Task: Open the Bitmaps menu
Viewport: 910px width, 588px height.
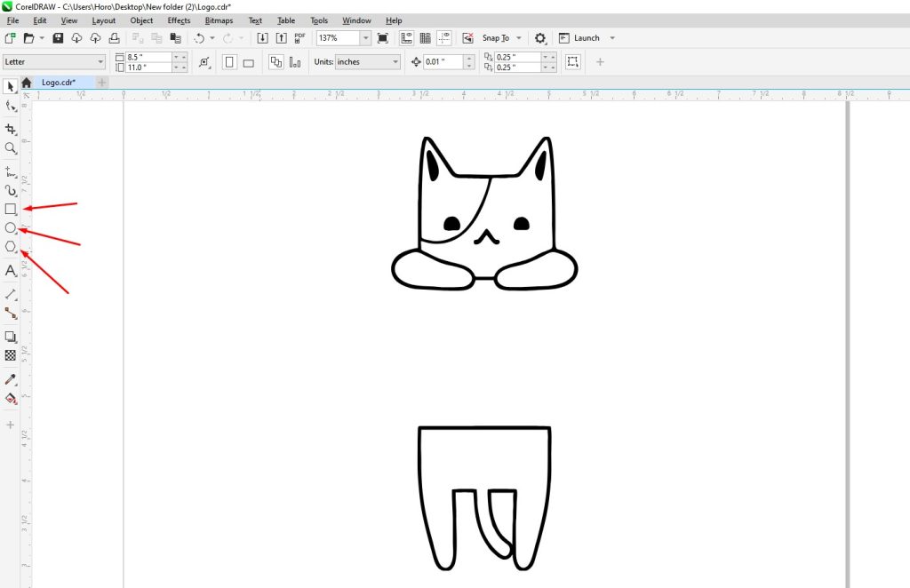Action: (x=219, y=20)
